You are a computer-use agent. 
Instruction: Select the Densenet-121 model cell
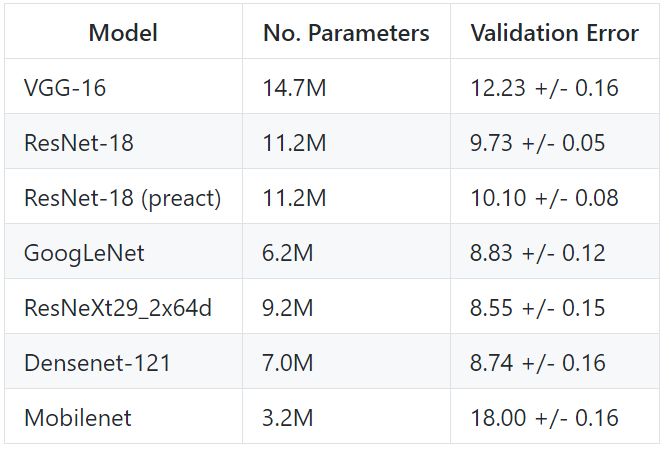pyautogui.click(x=97, y=363)
